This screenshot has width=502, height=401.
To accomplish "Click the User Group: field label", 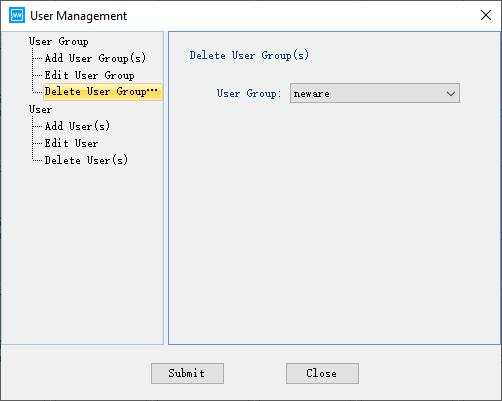I will [249, 94].
